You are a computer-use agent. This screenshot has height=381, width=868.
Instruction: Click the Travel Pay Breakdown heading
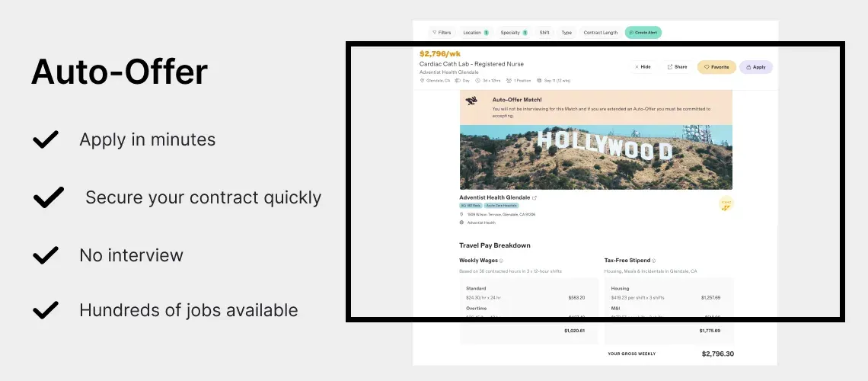click(495, 245)
